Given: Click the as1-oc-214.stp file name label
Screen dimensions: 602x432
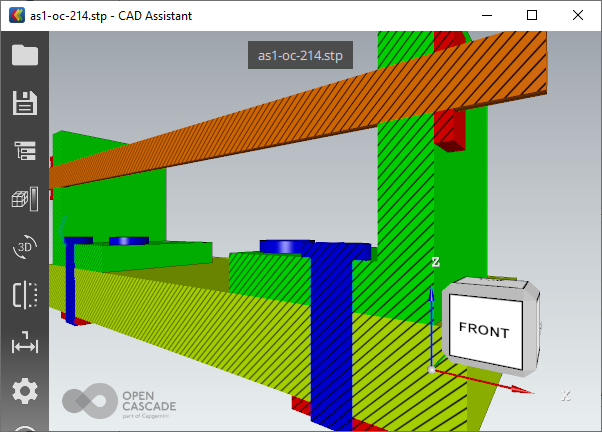Looking at the screenshot, I should (x=300, y=54).
